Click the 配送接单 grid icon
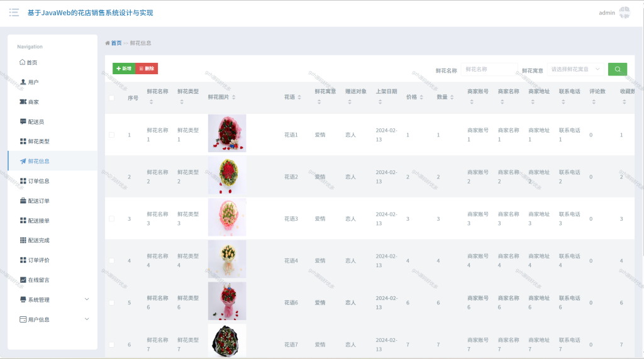The height and width of the screenshot is (359, 644). [x=23, y=220]
